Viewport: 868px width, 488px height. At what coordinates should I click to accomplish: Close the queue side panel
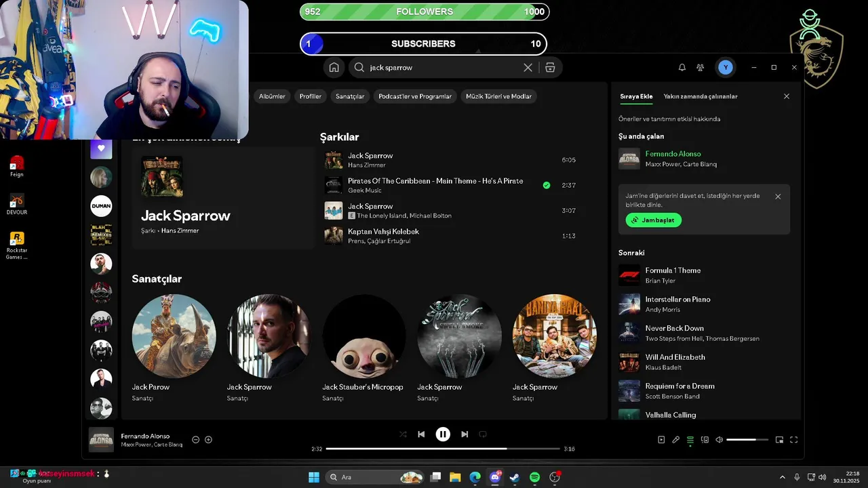click(x=787, y=96)
